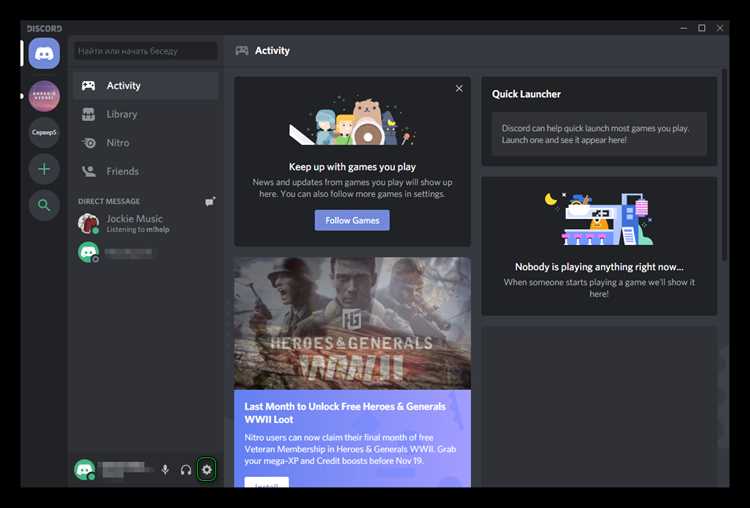
Task: Select the purple server icon
Action: point(44,96)
